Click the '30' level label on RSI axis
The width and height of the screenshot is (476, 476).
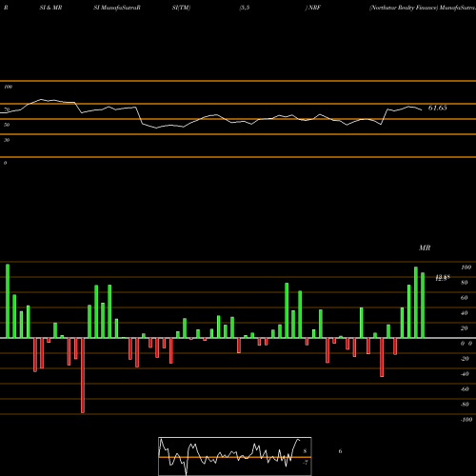(7, 140)
